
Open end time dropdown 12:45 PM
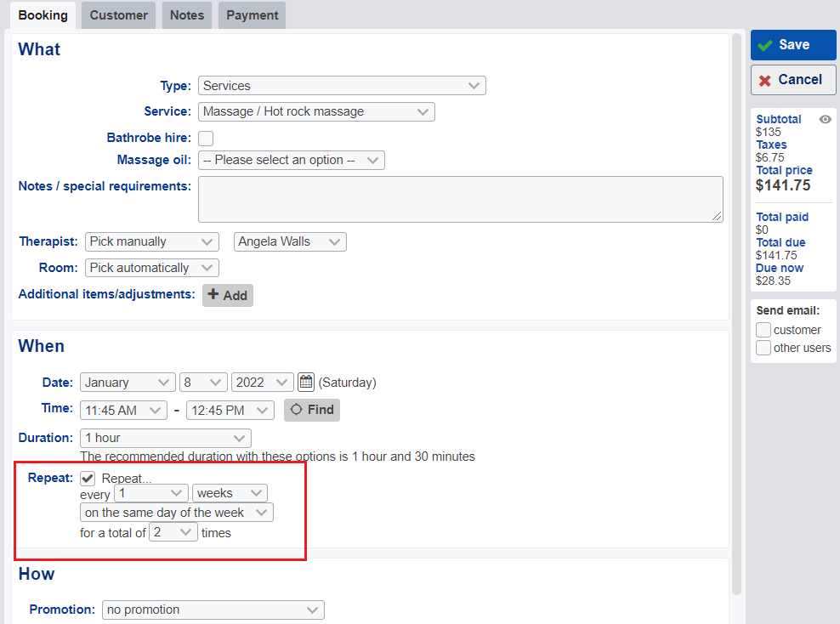pyautogui.click(x=230, y=411)
